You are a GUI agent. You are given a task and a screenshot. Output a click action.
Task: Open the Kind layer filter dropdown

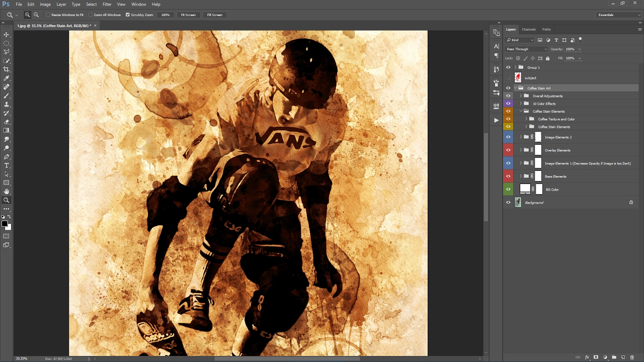click(x=520, y=40)
